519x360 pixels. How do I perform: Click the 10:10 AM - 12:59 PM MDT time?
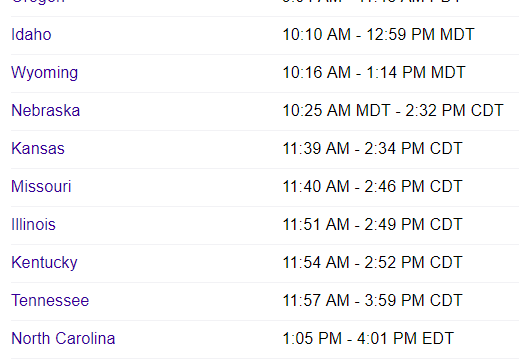pos(378,35)
